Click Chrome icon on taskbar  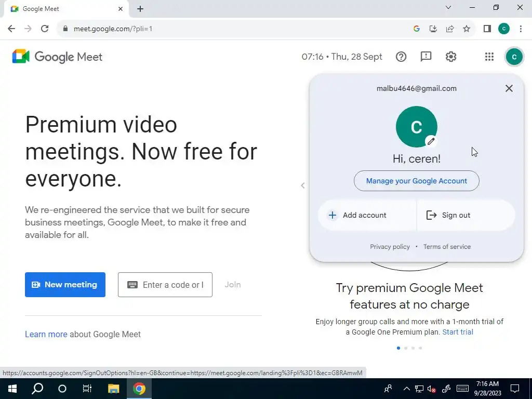point(139,389)
